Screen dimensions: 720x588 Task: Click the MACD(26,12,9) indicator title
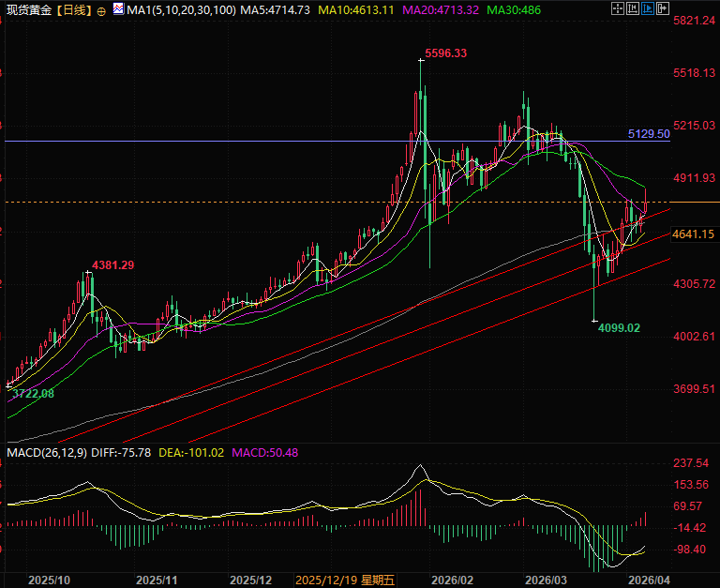47,453
